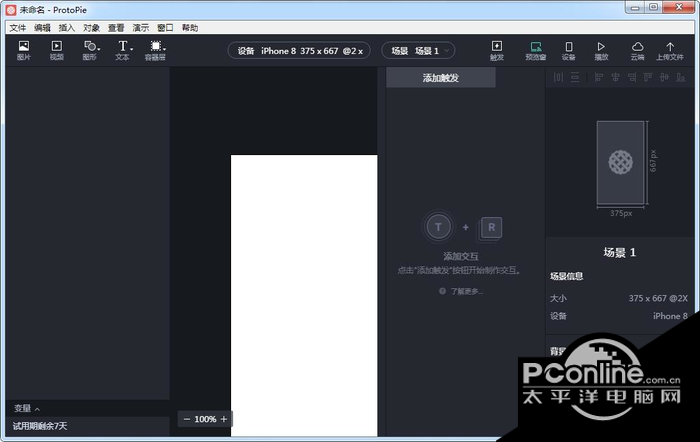Click the 添加交互 heading text
Screen dimensions: 700x442
(461, 256)
